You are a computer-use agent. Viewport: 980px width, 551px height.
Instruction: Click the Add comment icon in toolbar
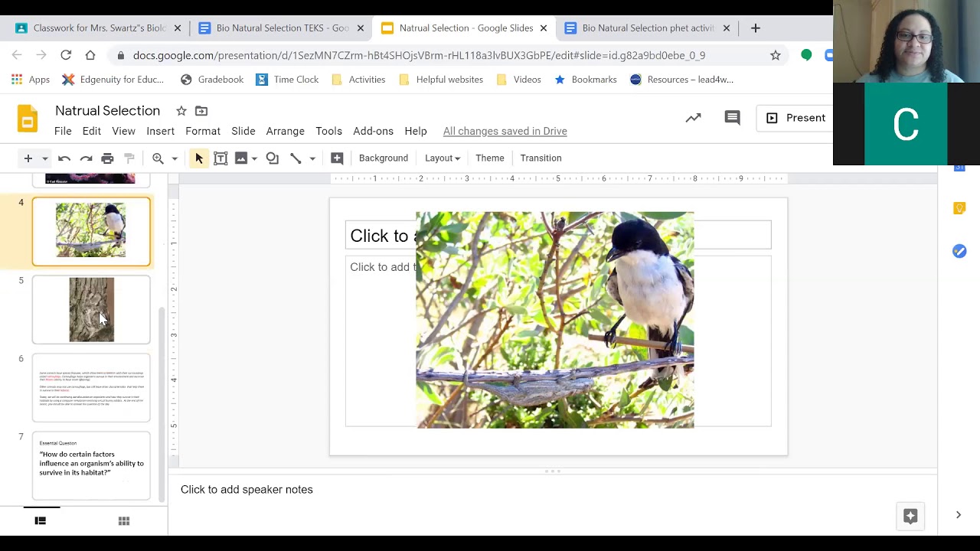(x=337, y=158)
